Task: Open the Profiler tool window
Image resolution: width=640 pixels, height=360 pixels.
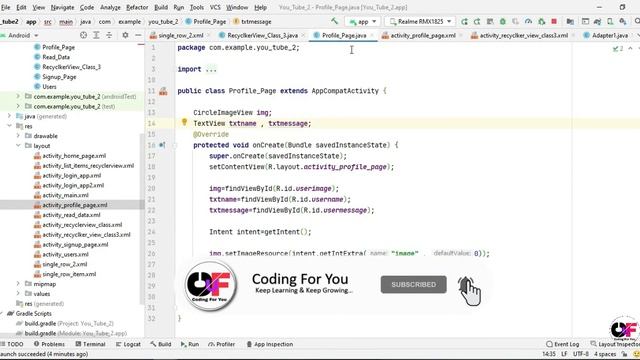Action: (x=222, y=344)
